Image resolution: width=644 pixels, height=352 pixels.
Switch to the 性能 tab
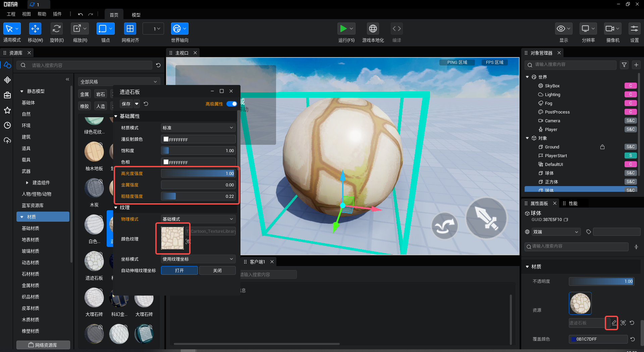point(573,203)
